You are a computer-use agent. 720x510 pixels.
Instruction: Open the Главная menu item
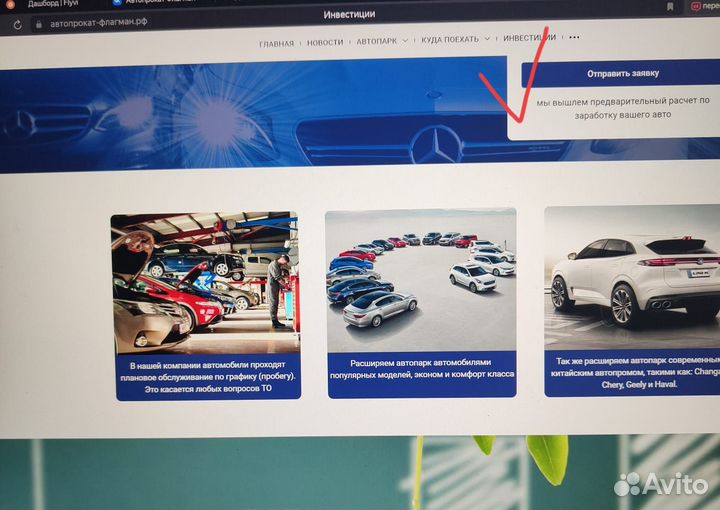[x=276, y=43]
